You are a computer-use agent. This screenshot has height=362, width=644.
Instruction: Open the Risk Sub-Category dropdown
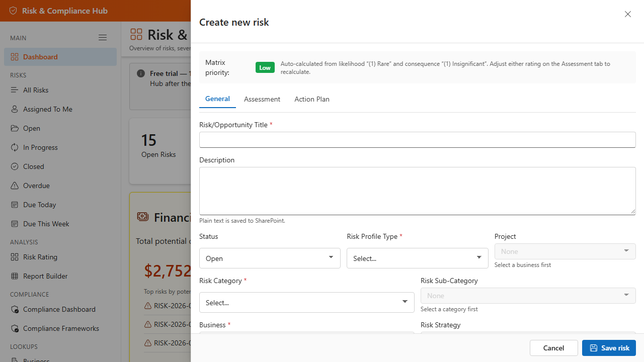528,296
